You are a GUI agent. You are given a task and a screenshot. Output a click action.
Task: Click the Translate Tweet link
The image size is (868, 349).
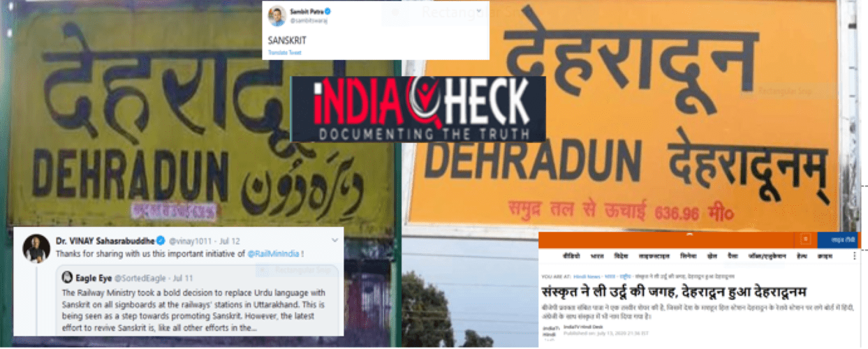pos(285,52)
